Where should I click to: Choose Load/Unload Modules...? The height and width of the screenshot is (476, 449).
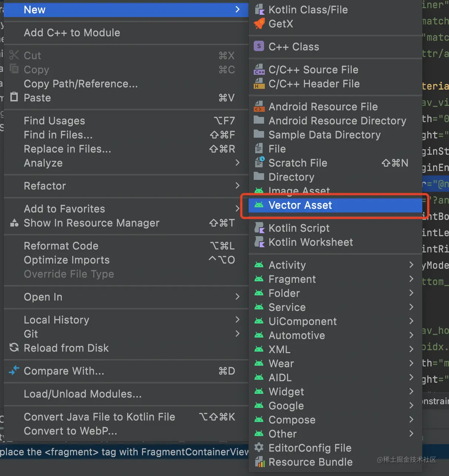click(x=126, y=394)
